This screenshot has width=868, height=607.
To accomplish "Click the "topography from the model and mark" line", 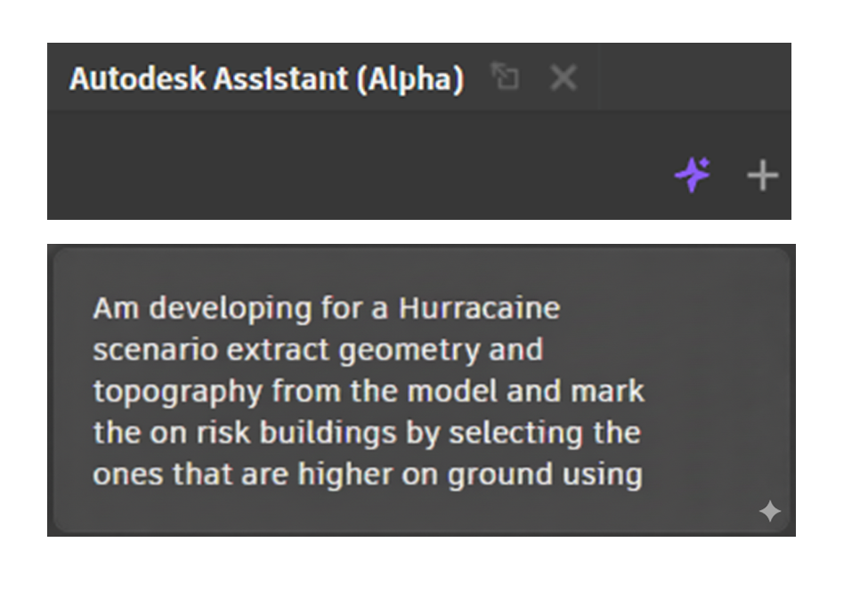I will (x=368, y=391).
